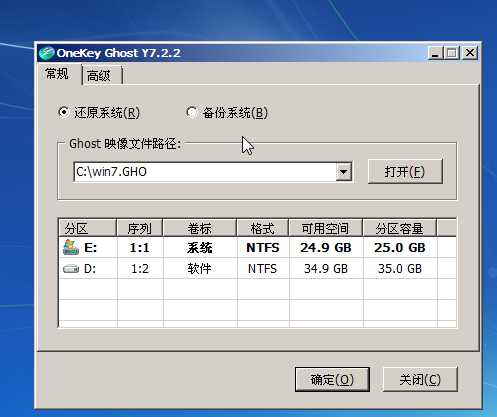Click the 卷标 column header
497x417 pixels.
coord(200,228)
